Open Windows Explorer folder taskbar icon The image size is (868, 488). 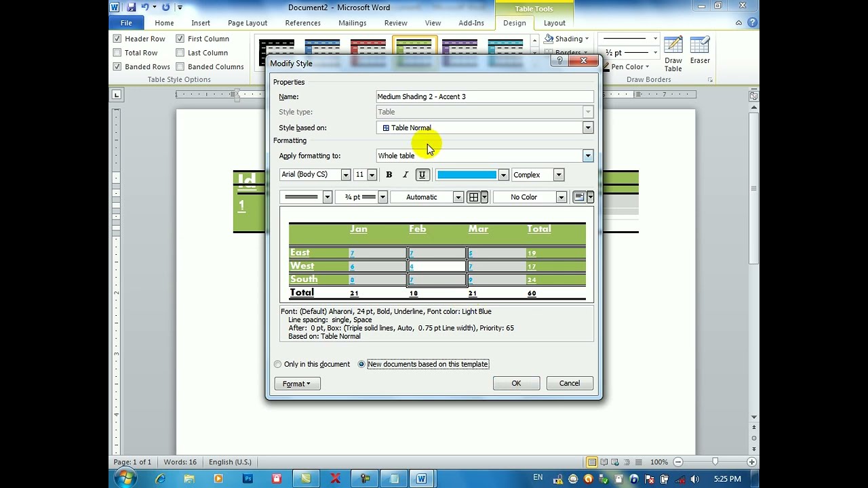pos(189,479)
